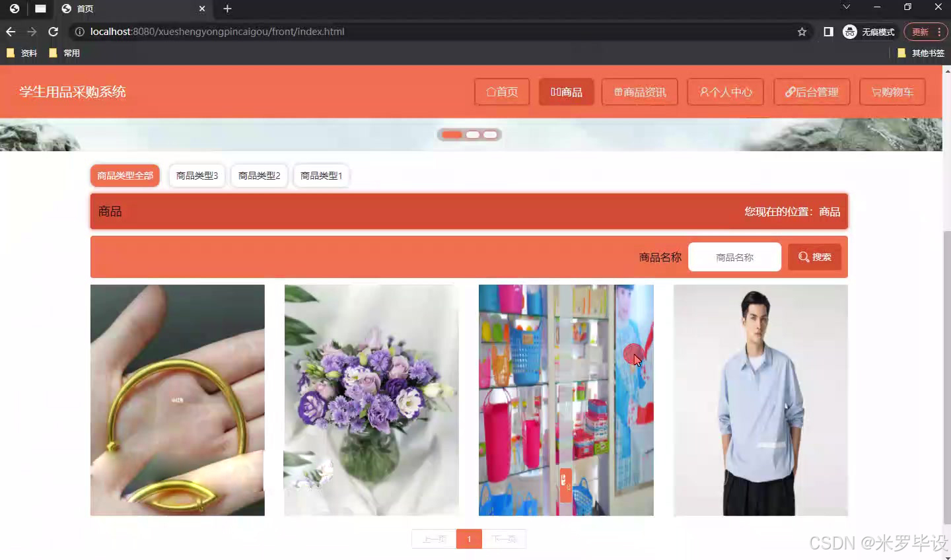Open the blue shirt model product
The image size is (951, 560).
[760, 400]
